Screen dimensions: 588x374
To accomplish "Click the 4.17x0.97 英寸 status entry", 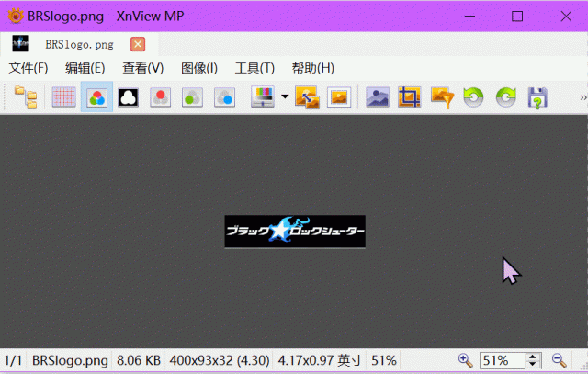I will (321, 360).
